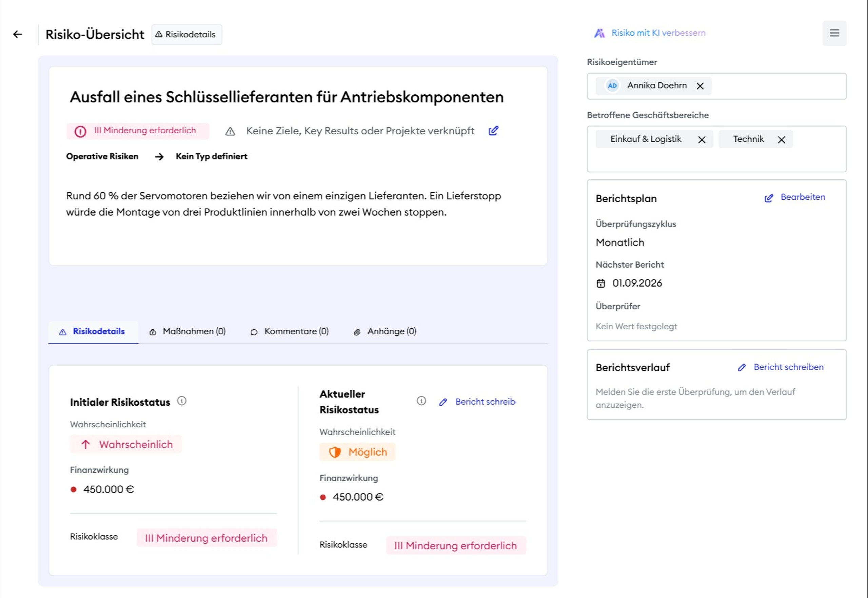Click info icon beside Aktueller Risikostatus
The width and height of the screenshot is (868, 598).
(421, 401)
